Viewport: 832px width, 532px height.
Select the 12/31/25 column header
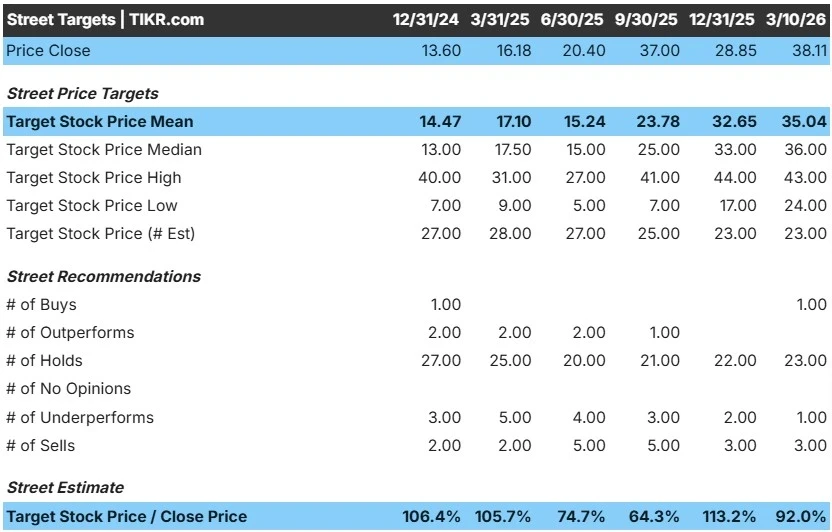(x=722, y=20)
